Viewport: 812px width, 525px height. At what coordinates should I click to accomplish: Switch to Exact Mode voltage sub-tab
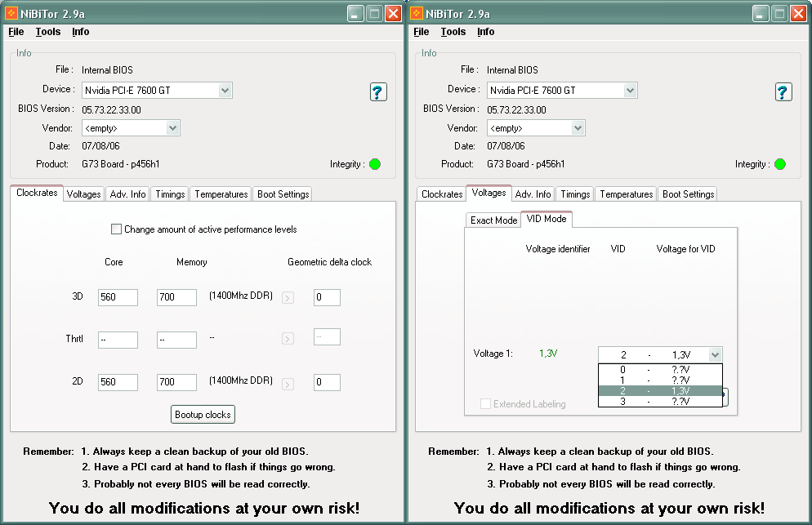(493, 220)
